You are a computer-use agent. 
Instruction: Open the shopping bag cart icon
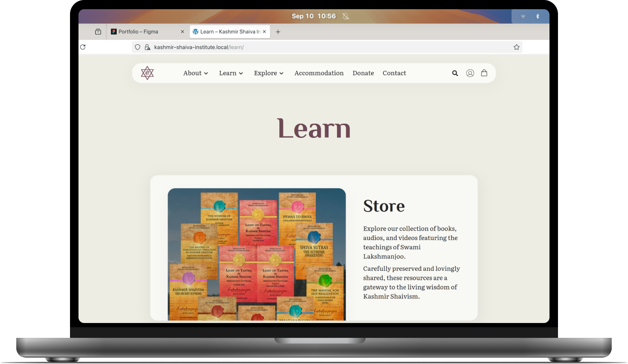[x=484, y=73]
